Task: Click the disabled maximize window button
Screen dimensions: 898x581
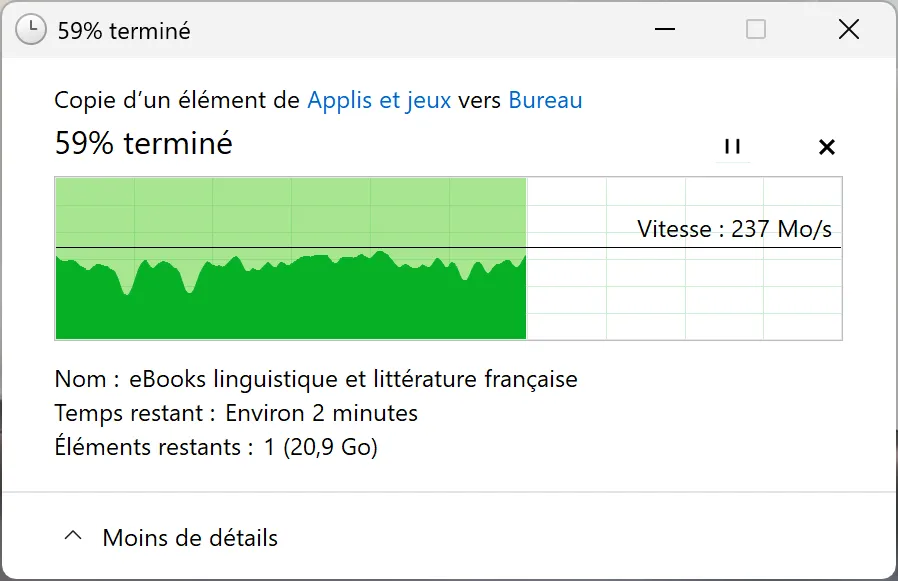Action: coord(756,30)
